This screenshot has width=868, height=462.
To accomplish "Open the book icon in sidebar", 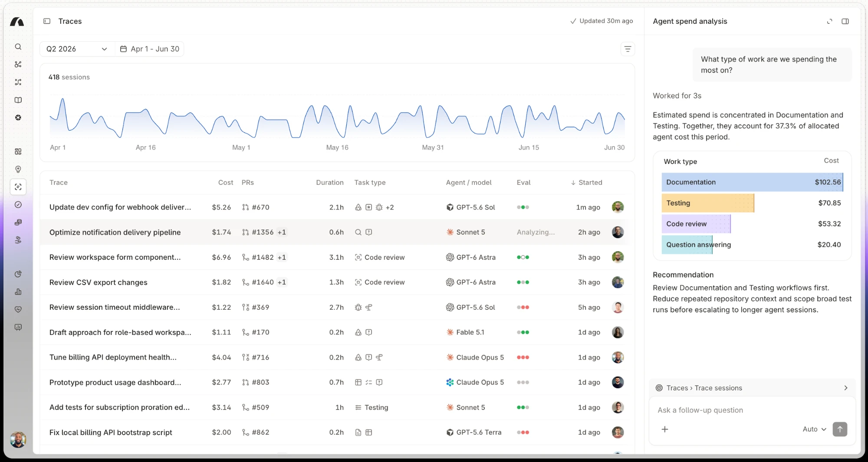I will 18,100.
